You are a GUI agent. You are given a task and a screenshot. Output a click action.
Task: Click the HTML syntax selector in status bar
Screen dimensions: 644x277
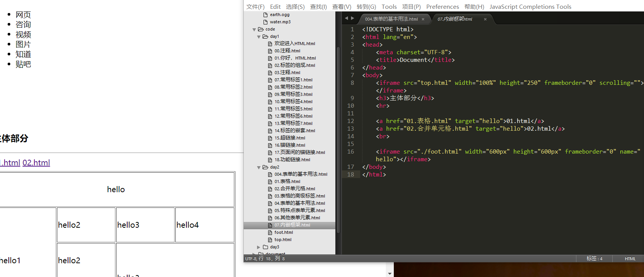tap(630, 259)
